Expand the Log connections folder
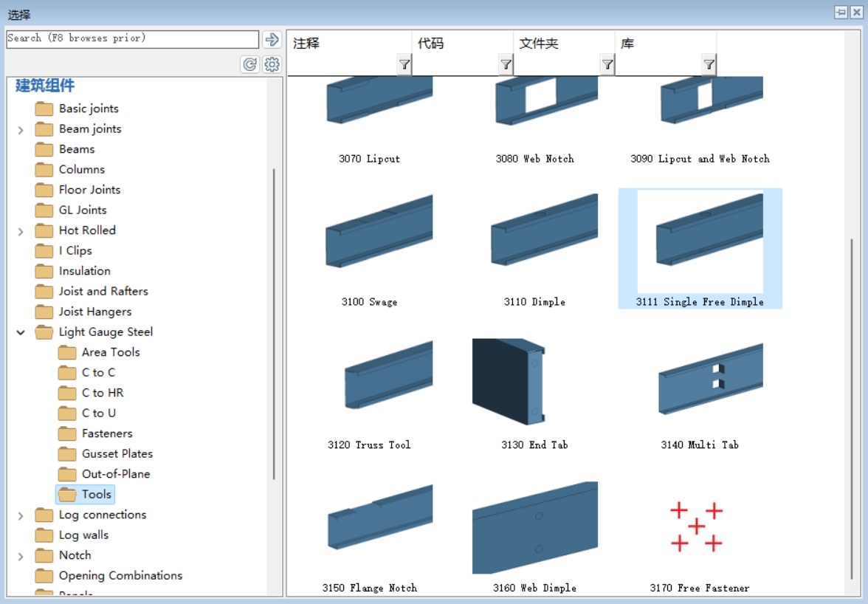Image resolution: width=868 pixels, height=604 pixels. [21, 516]
